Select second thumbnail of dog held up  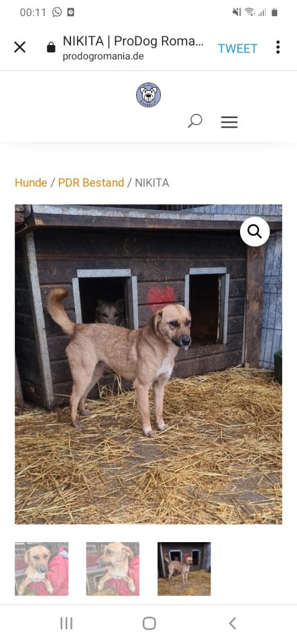click(113, 569)
